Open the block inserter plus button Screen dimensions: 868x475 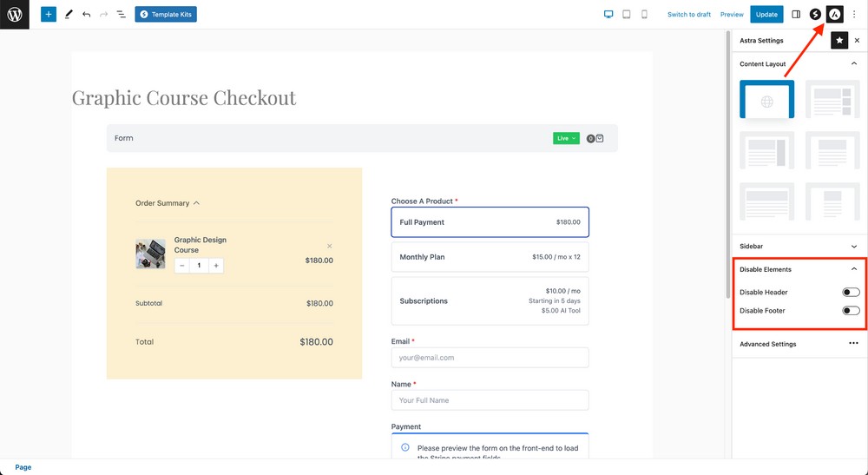click(x=49, y=15)
